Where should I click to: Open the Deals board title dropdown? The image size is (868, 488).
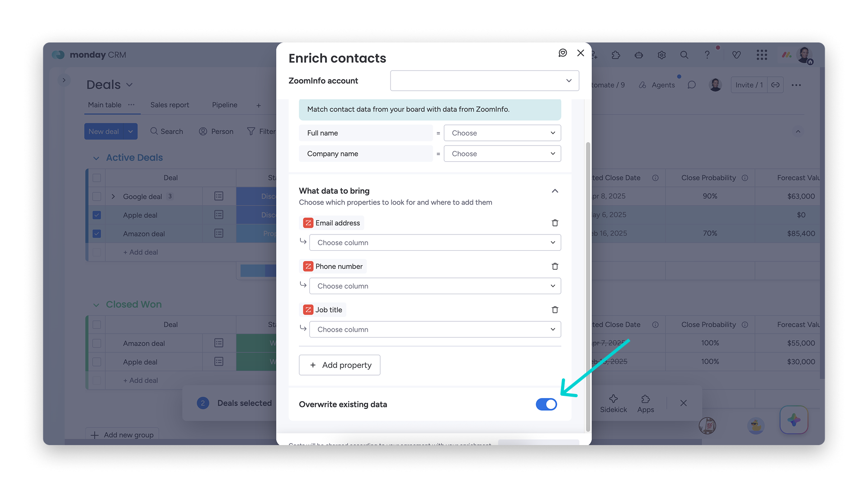click(129, 85)
